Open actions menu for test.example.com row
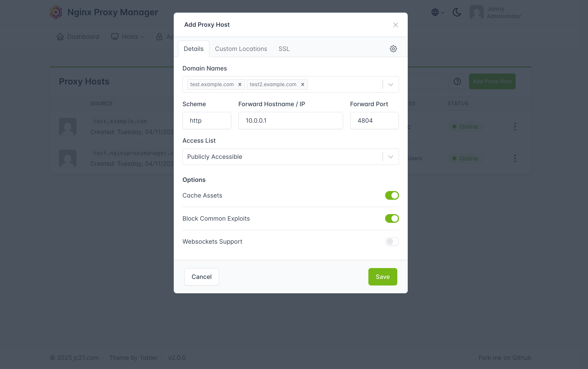This screenshot has width=588, height=369. 515,127
